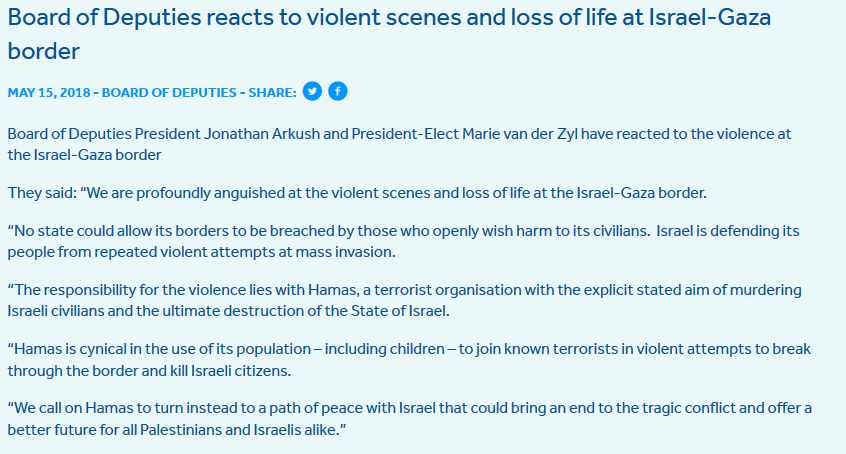Click the word "border" on headline's second line

click(x=44, y=51)
